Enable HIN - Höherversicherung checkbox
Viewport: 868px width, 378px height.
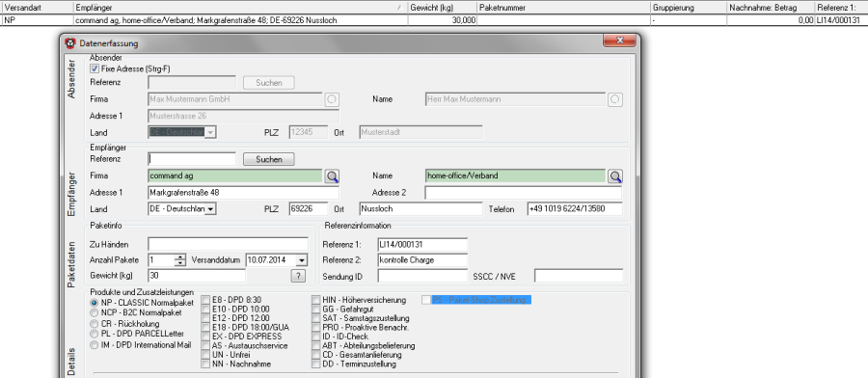pos(315,300)
